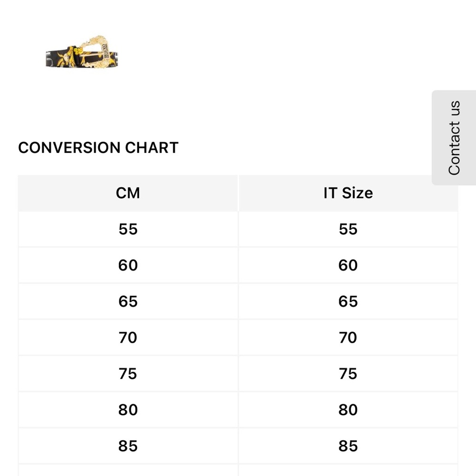The image size is (476, 476).
Task: Click the 80 value in CM column
Action: 128,410
